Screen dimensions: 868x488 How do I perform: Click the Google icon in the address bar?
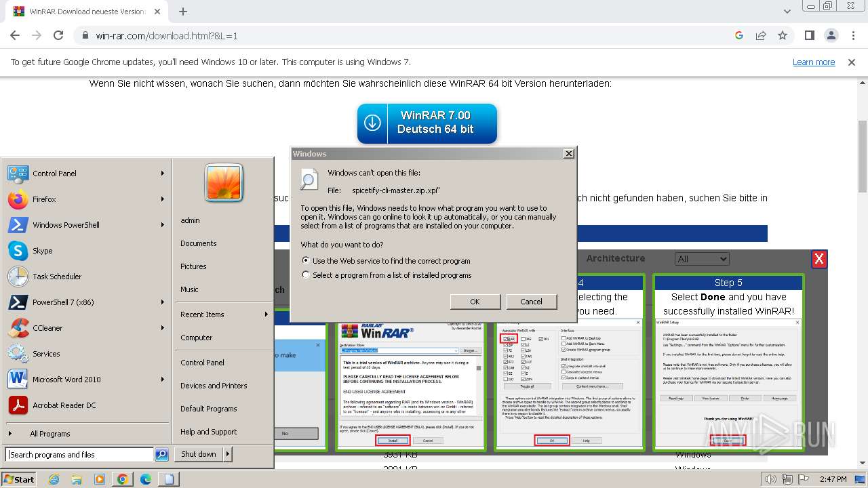(739, 36)
